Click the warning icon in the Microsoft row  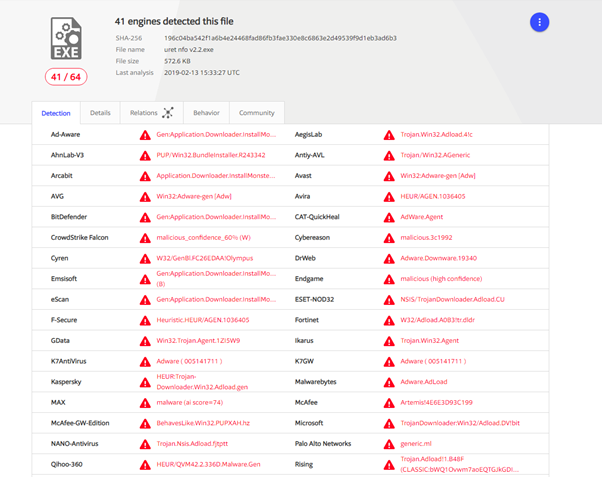pos(389,423)
